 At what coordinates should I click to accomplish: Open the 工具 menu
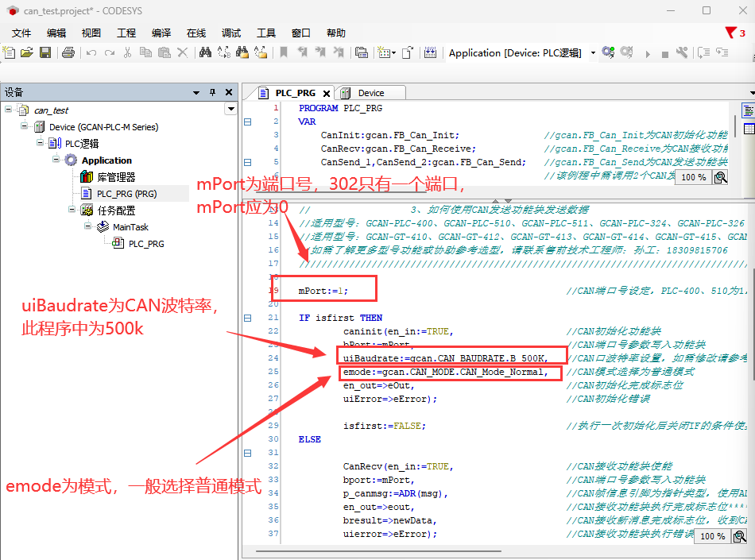tap(265, 33)
